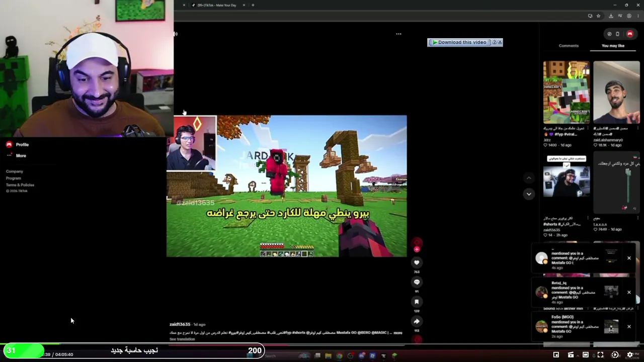Open the Minecraft skin recommended thumbnail
Image resolution: width=644 pixels, height=362 pixels.
[x=567, y=93]
